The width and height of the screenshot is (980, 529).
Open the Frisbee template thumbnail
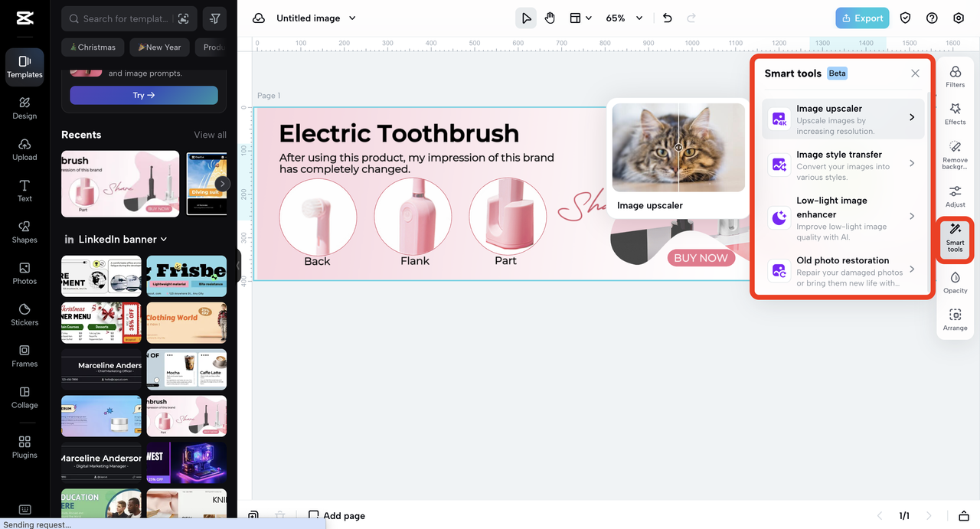click(x=187, y=276)
